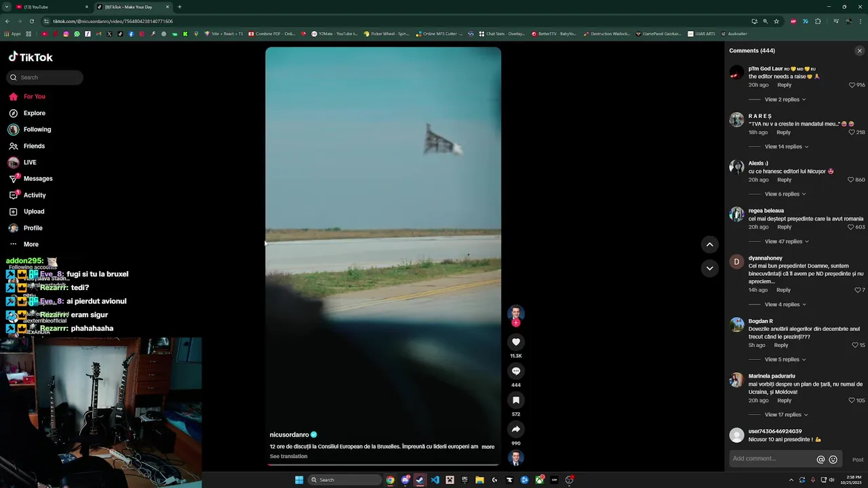The height and width of the screenshot is (488, 868).
Task: Go to next video with down arrow
Action: [x=709, y=268]
